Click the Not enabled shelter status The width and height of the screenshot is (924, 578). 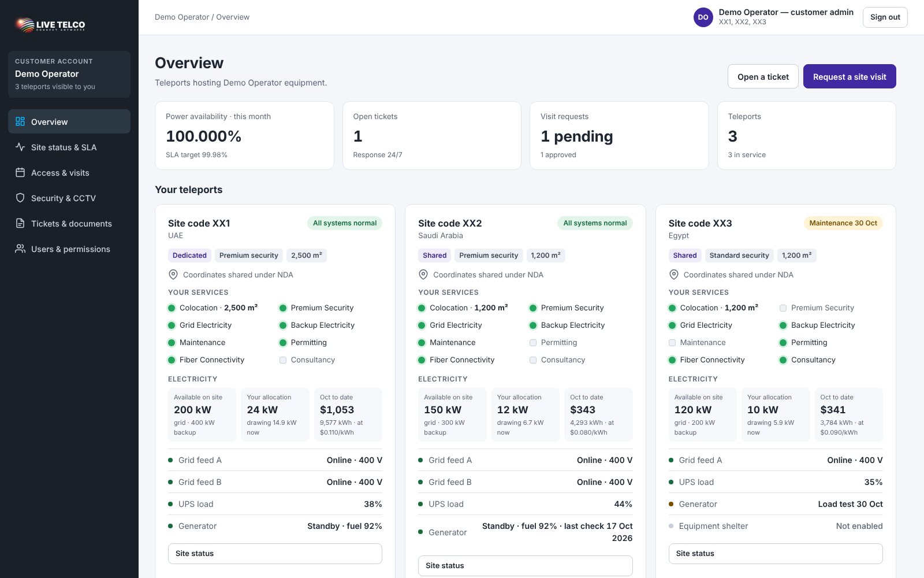(x=859, y=526)
